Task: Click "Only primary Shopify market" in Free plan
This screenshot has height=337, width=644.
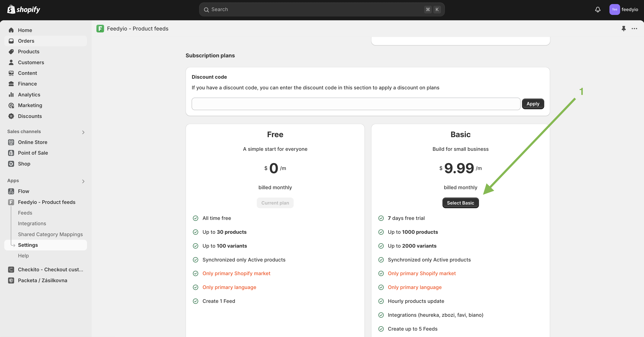Action: click(236, 273)
